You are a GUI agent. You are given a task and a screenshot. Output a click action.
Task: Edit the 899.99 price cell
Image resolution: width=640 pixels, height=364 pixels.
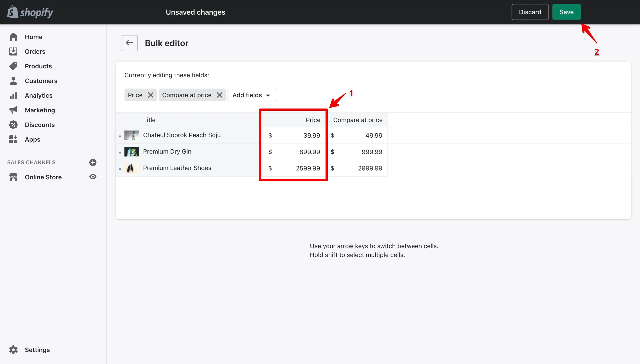294,152
